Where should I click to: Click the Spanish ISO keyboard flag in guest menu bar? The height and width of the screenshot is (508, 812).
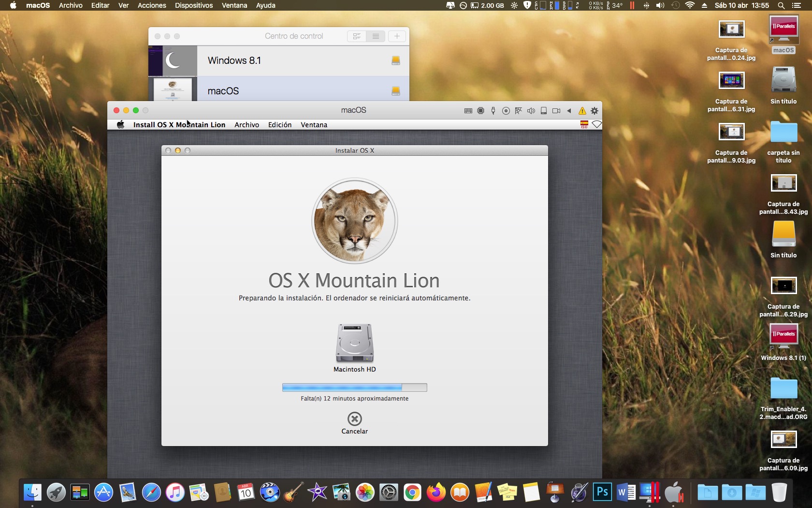tap(584, 124)
